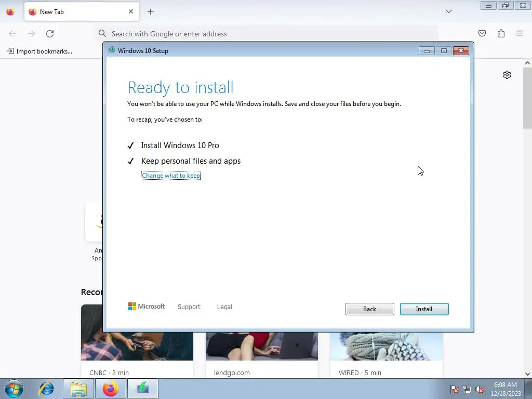Viewport: 532px width, 399px height.
Task: Click scrollbar up arrow in Firefox
Action: pos(527,63)
